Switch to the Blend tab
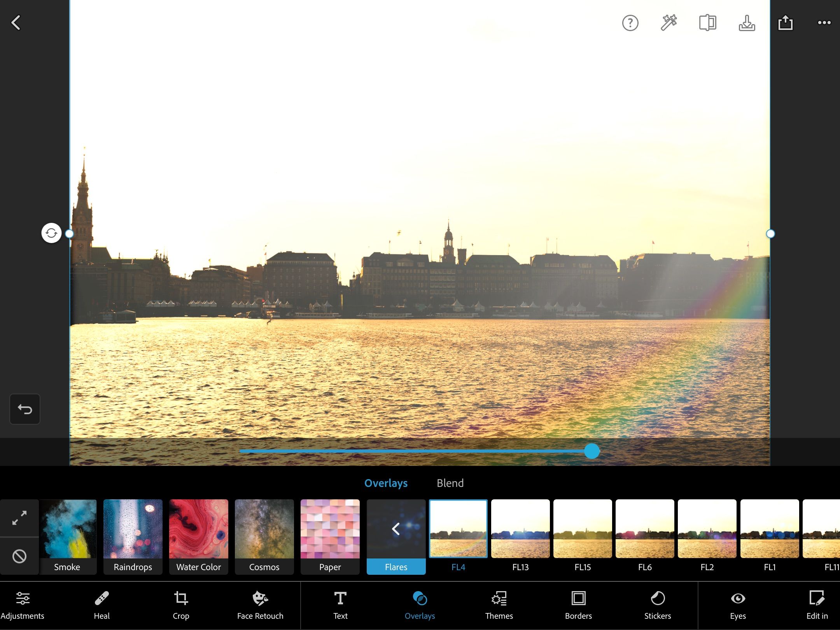 pyautogui.click(x=450, y=483)
